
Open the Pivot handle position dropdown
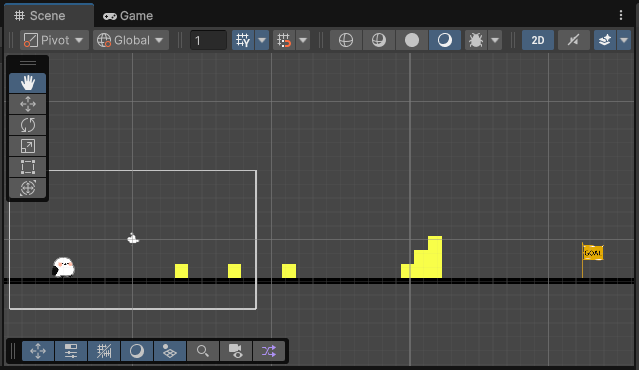pos(54,40)
